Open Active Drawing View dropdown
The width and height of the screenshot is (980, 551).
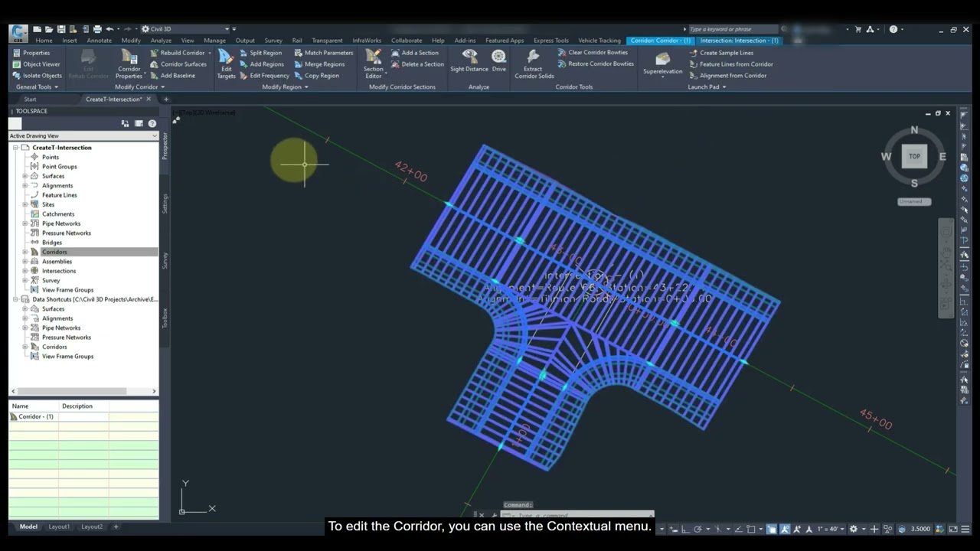[83, 135]
